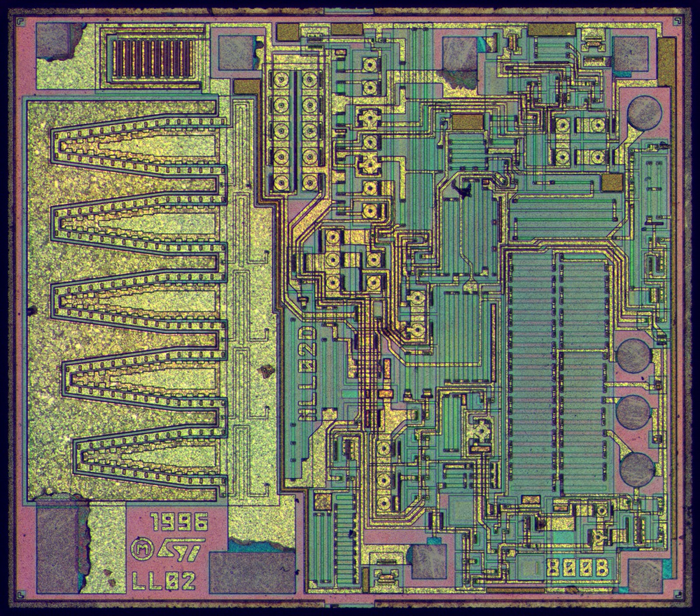Click the bottommost zigzag power transistor finger
This screenshot has height=616, width=700.
pyautogui.click(x=147, y=454)
